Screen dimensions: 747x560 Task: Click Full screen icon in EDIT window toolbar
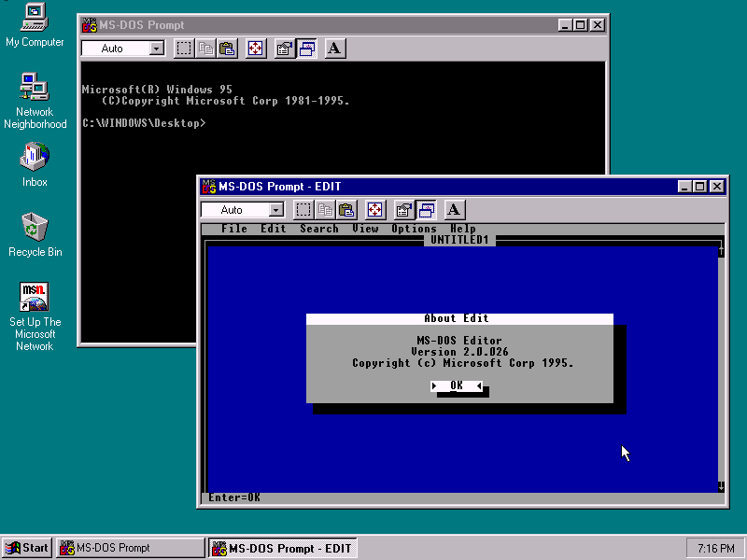(x=375, y=209)
